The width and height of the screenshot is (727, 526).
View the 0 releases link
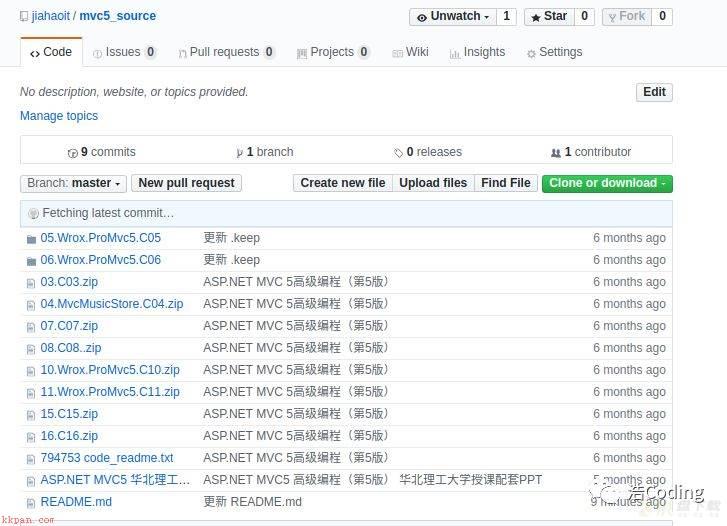pyautogui.click(x=428, y=152)
